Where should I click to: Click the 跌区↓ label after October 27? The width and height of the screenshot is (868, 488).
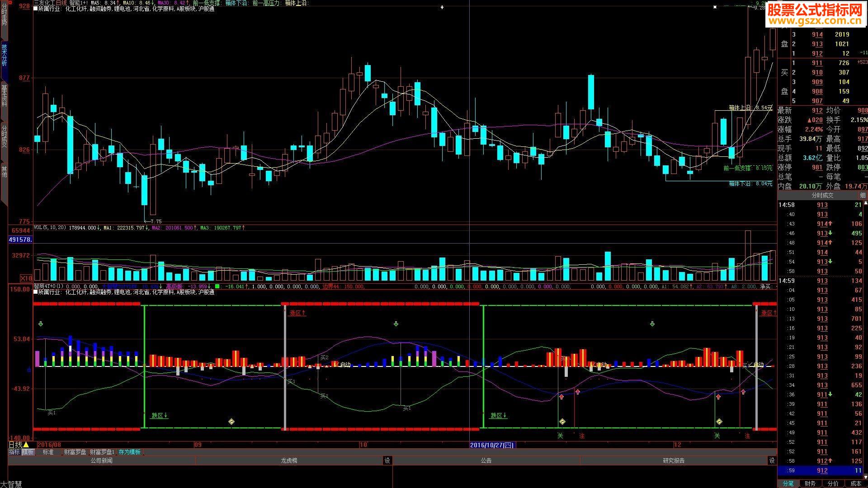click(x=498, y=415)
